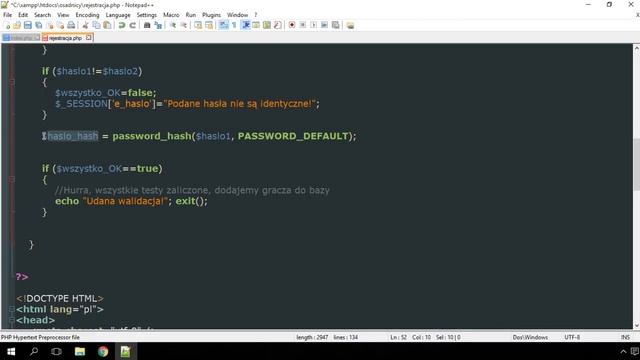
Task: Click the Close All toolbar icon
Action: coord(60,25)
